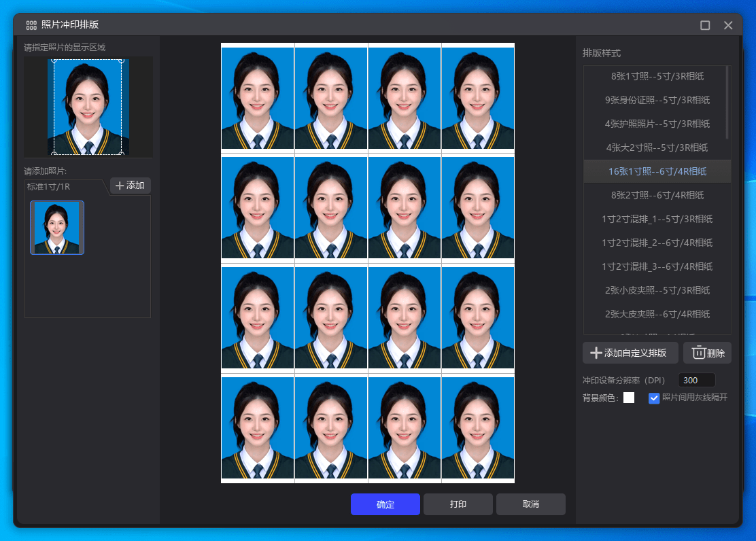Select the 2张小皮夹照--5寸/3R相纸 layout
Viewport: 756px width, 541px height.
pos(657,290)
